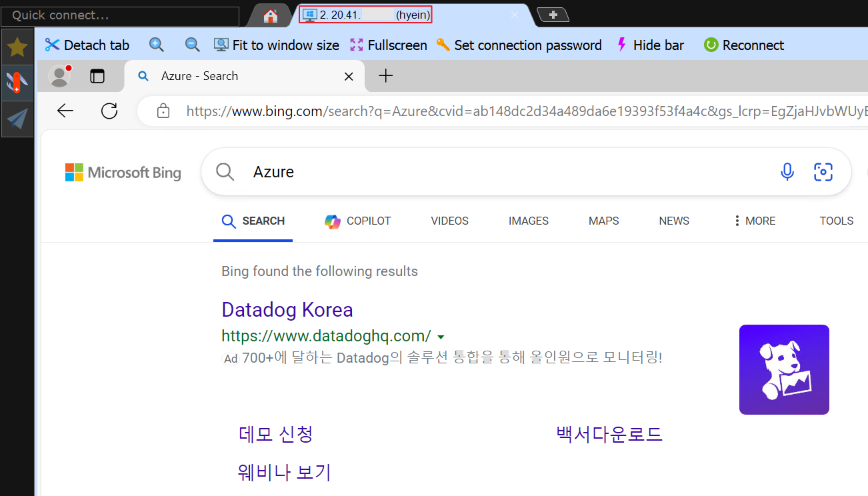Screen dimensions: 868x496
Task: Click the Datadog dog logo thumbnail
Action: (x=784, y=369)
